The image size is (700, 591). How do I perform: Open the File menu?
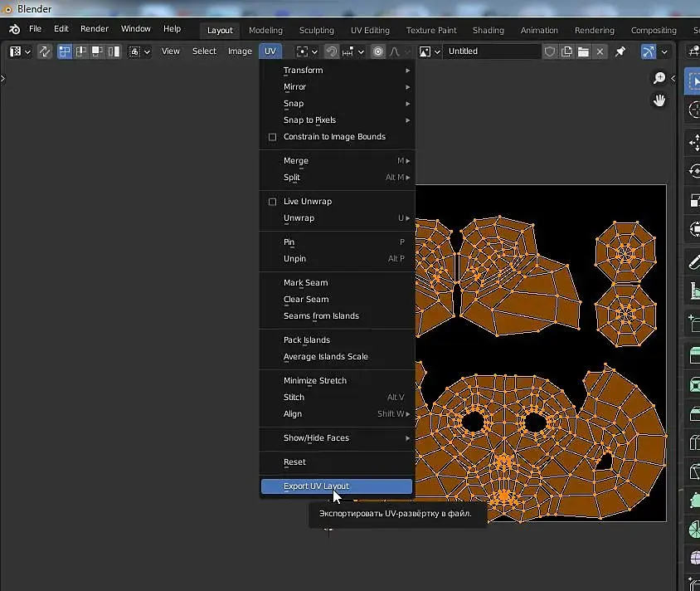click(35, 29)
